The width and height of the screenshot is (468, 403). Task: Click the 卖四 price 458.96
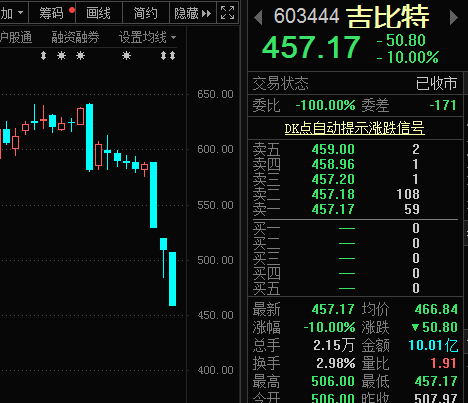tap(333, 164)
